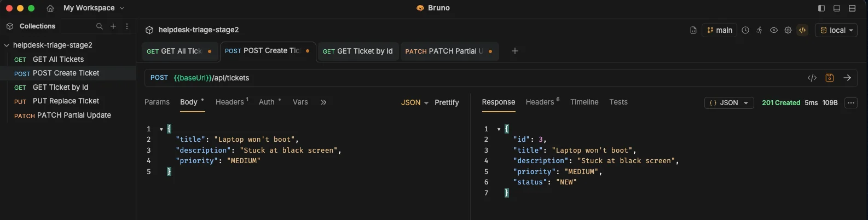The height and width of the screenshot is (220, 868).
Task: Open the Response tab
Action: (x=499, y=102)
